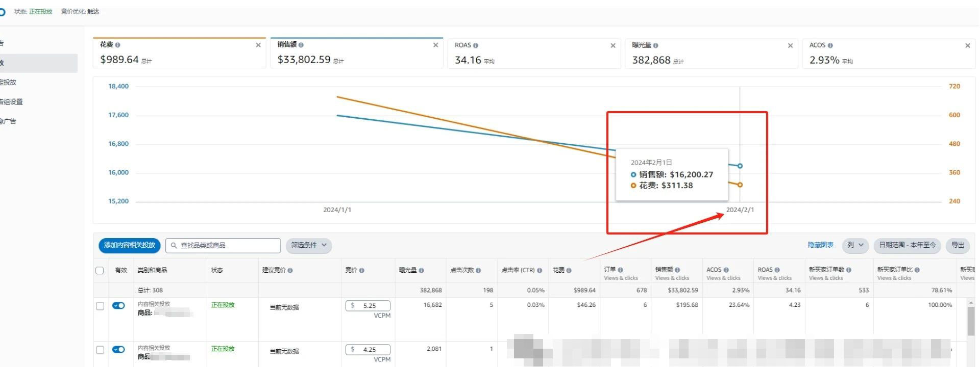Click the 隐藏图表 link

pos(820,245)
